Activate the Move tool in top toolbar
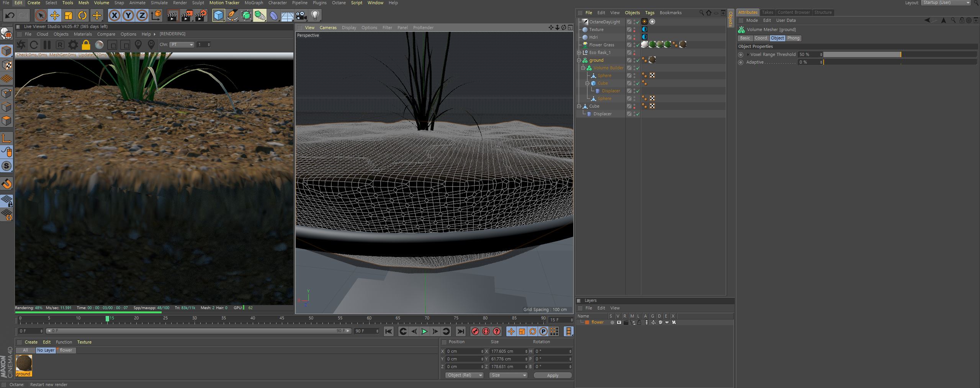This screenshot has width=980, height=388. tap(54, 15)
